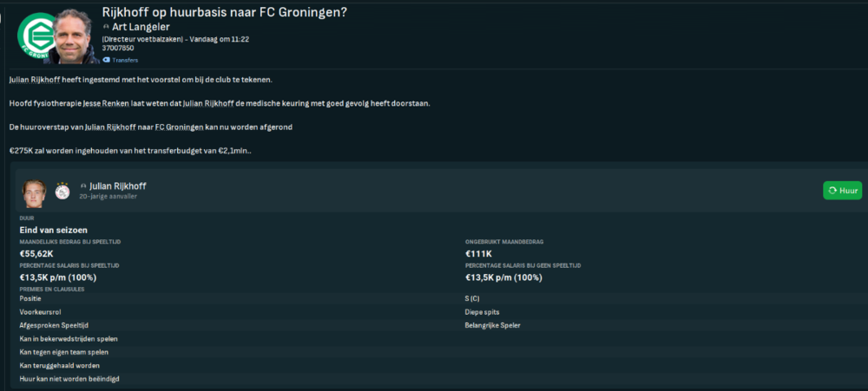
Task: Open Julian Rijkhoff's face thumbnail
Action: 35,193
